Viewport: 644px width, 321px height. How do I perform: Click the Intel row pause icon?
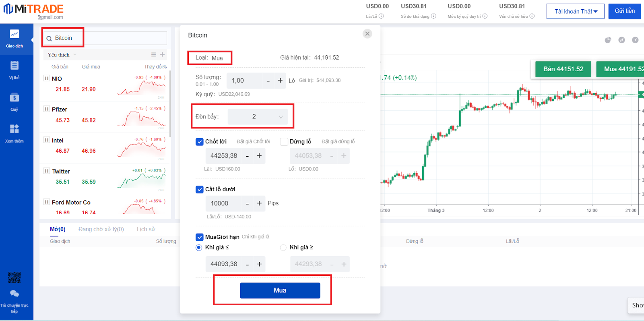pos(47,140)
